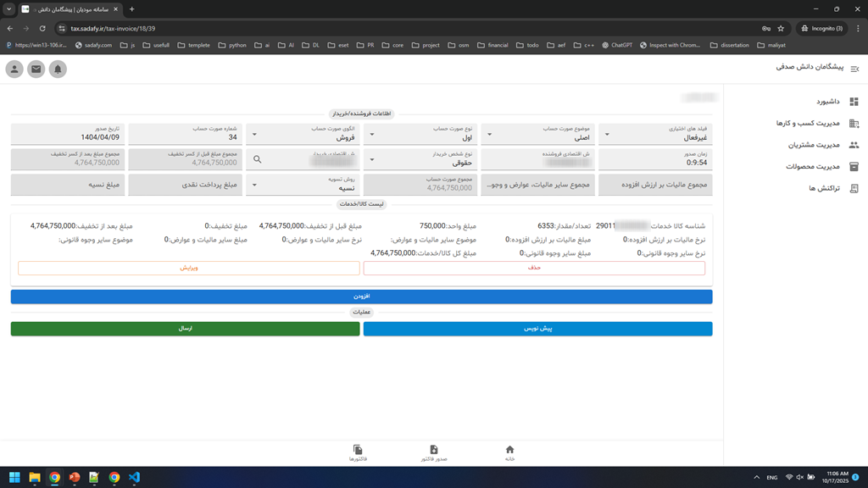
Task: Click the notifications bell icon
Action: (x=58, y=69)
